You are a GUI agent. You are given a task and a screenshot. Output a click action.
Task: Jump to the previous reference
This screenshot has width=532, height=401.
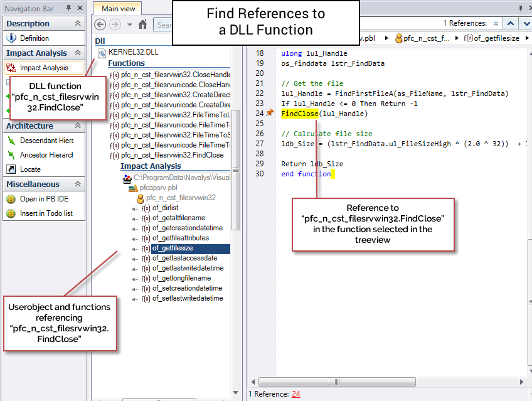pyautogui.click(x=511, y=23)
